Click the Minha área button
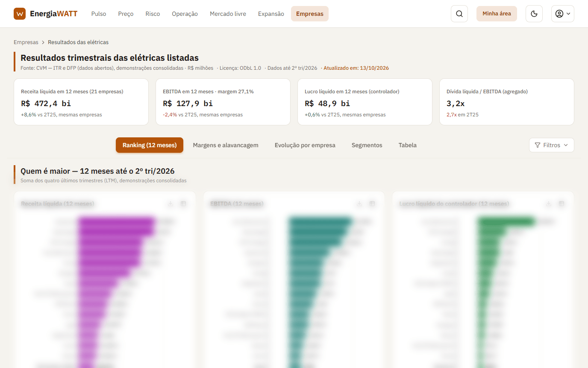588x368 pixels. (x=497, y=14)
